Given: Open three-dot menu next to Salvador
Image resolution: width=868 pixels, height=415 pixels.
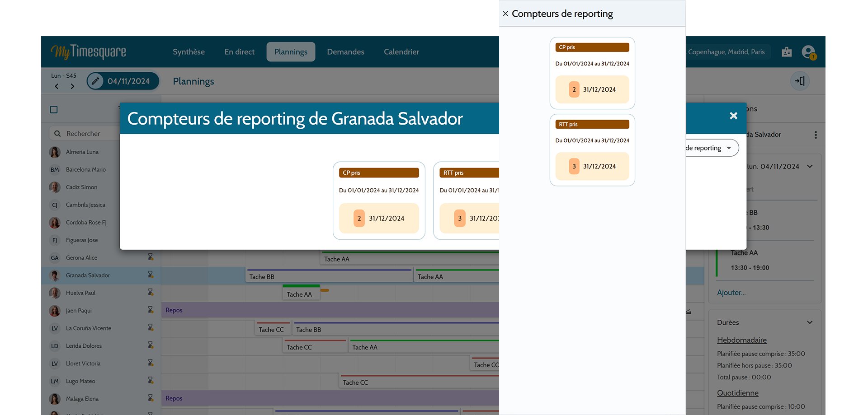Looking at the screenshot, I should (816, 135).
